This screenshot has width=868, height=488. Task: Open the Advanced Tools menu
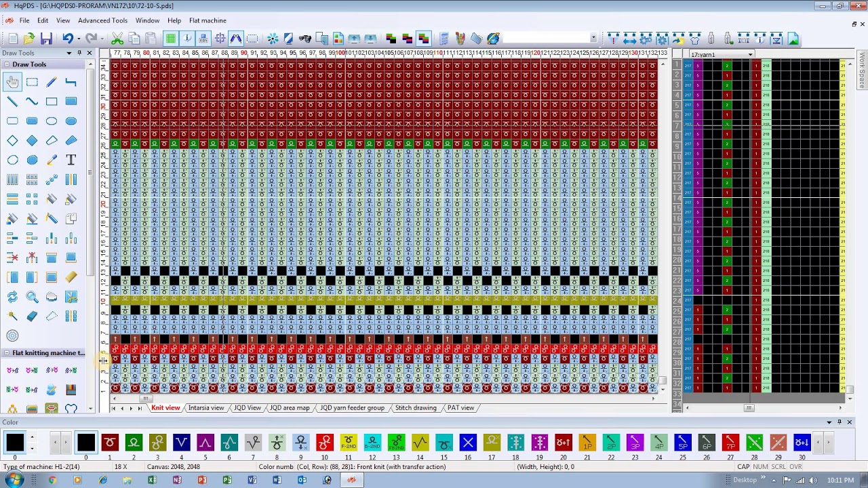tap(102, 20)
